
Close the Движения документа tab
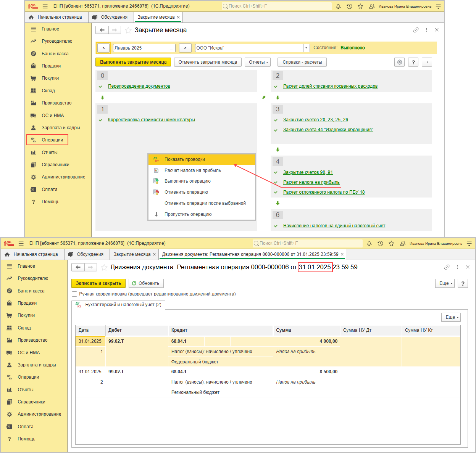pyautogui.click(x=342, y=254)
